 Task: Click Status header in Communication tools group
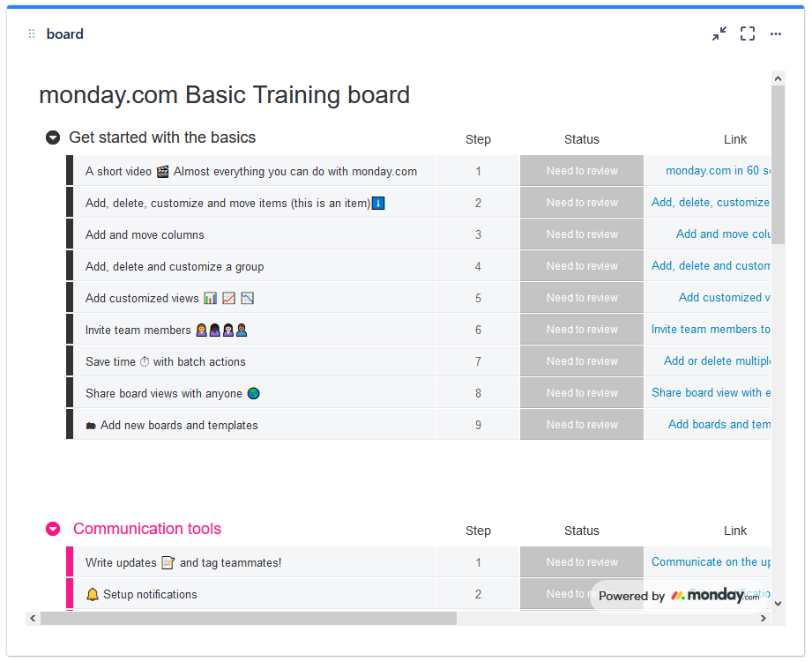point(582,531)
